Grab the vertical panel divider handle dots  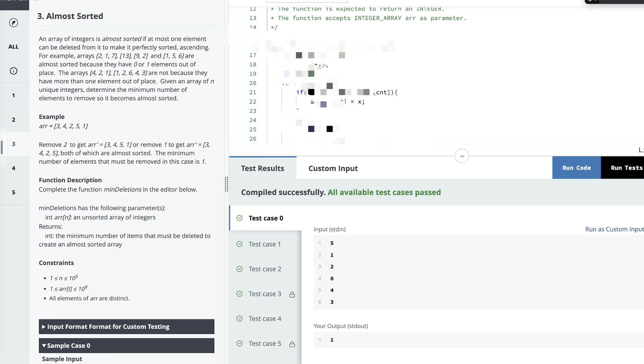point(227,184)
